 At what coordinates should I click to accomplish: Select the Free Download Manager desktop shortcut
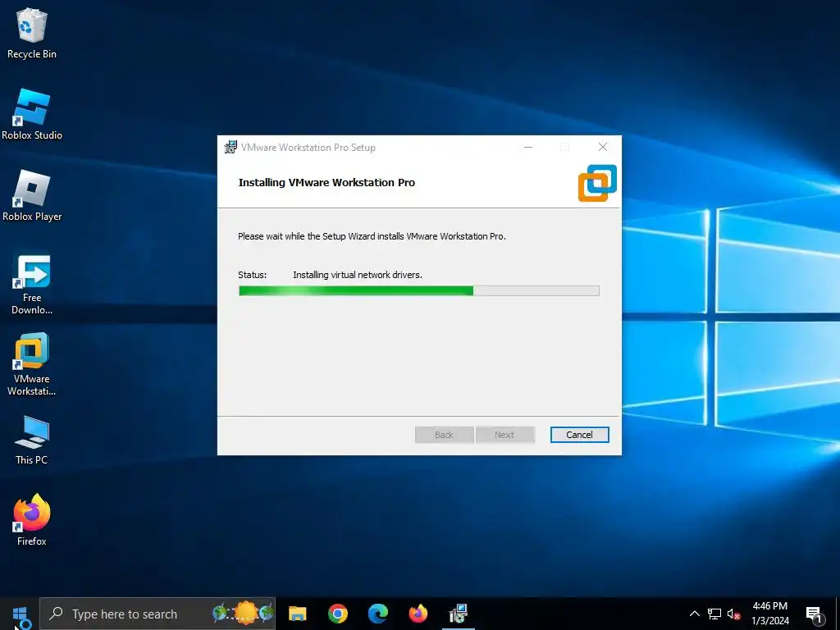tap(32, 283)
